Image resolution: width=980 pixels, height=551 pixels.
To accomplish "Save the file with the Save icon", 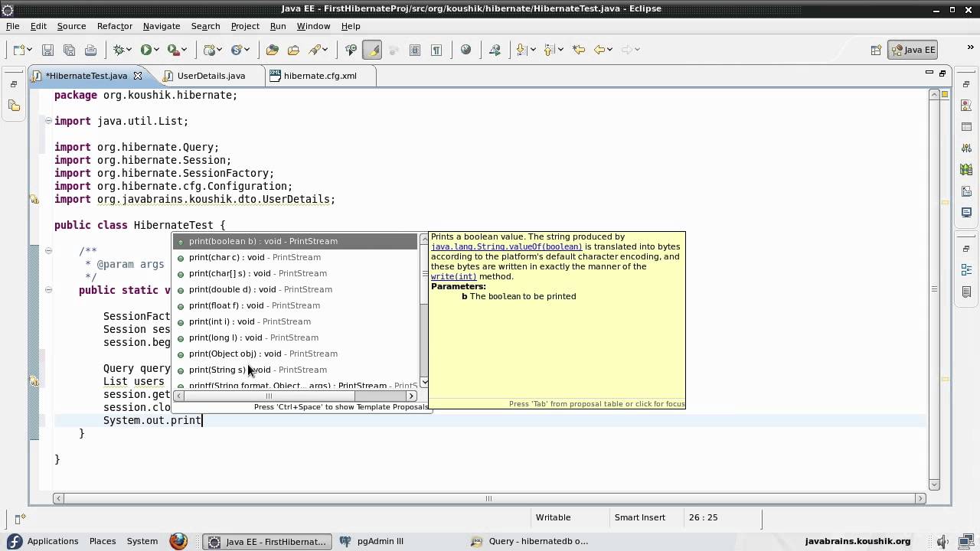I will pyautogui.click(x=47, y=50).
